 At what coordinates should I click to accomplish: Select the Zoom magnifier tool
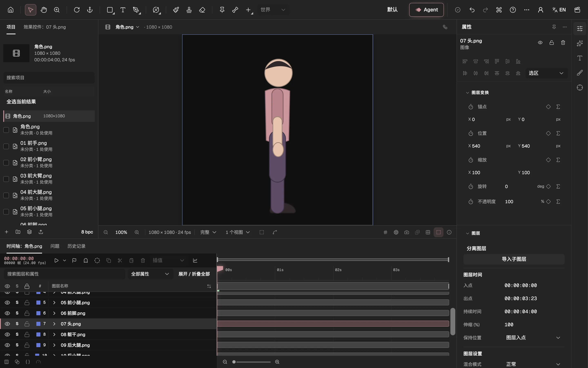point(57,10)
